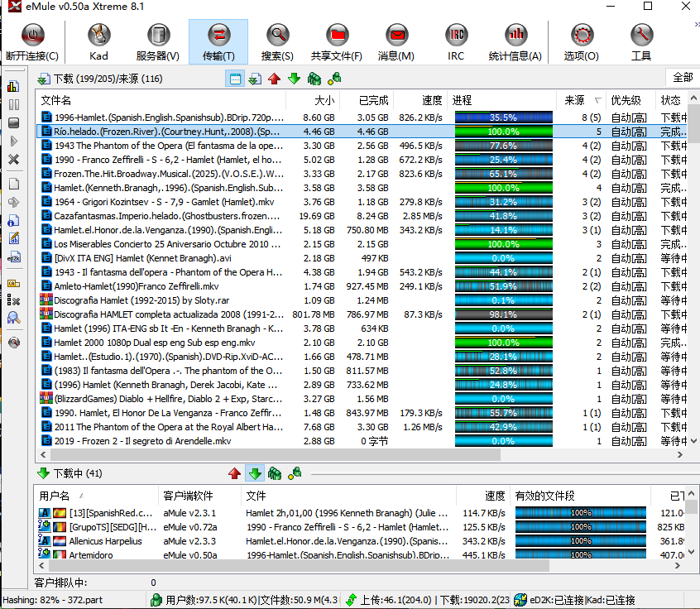The image size is (700, 609).
Task: Click the pause icon in the left sidebar
Action: pyautogui.click(x=14, y=104)
